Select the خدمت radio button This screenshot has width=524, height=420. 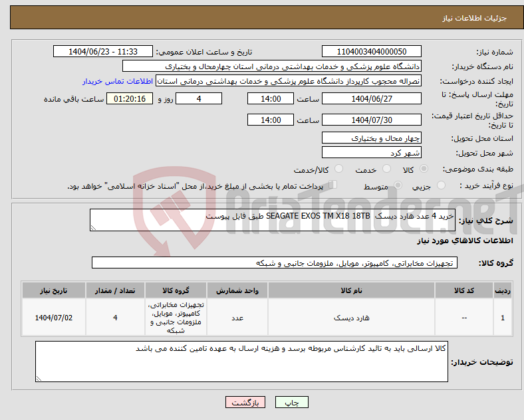click(386, 169)
